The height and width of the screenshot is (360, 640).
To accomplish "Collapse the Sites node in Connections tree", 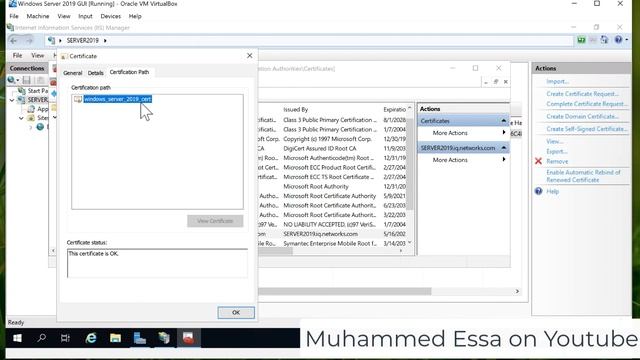I will [x=21, y=118].
